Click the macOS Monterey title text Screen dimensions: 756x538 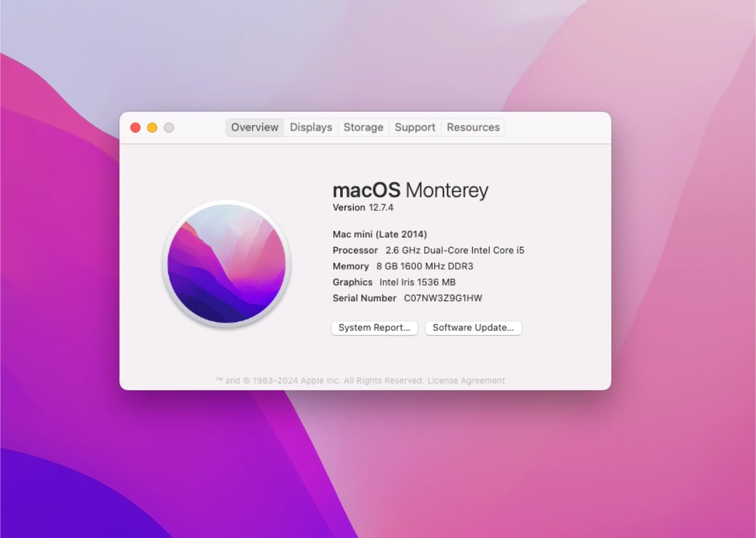pyautogui.click(x=410, y=190)
